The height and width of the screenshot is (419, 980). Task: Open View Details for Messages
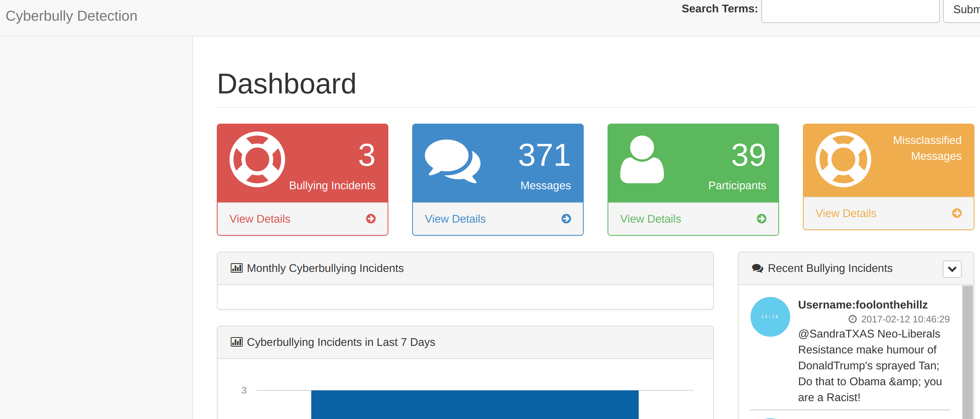(x=455, y=219)
